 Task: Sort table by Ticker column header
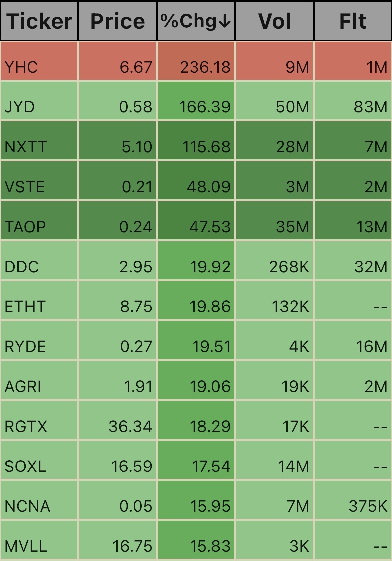(39, 21)
